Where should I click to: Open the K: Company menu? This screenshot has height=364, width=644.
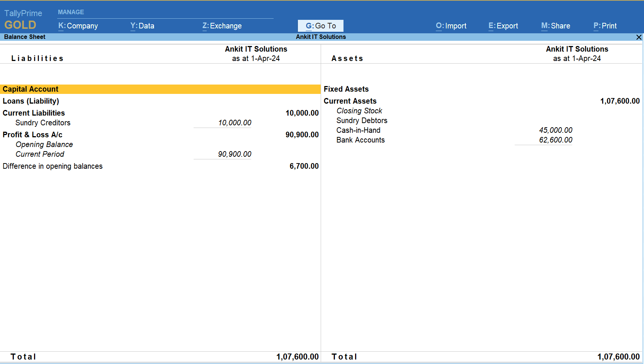78,26
